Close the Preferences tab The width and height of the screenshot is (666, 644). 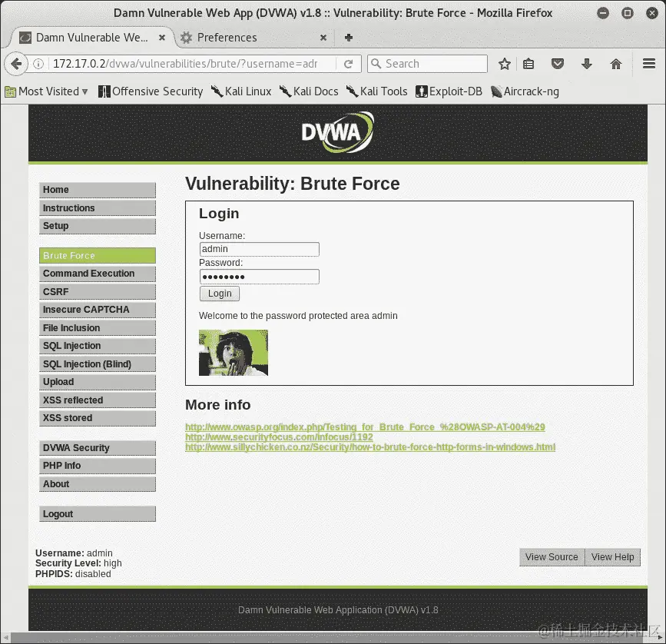(323, 38)
